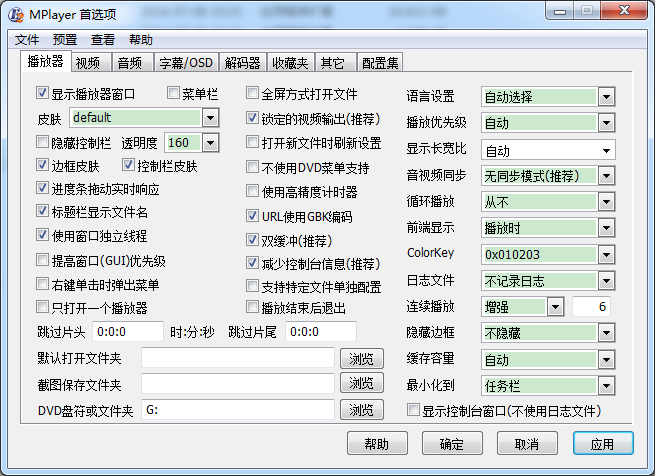Enable 不使用DVD菜单支持 checkbox

pos(252,167)
